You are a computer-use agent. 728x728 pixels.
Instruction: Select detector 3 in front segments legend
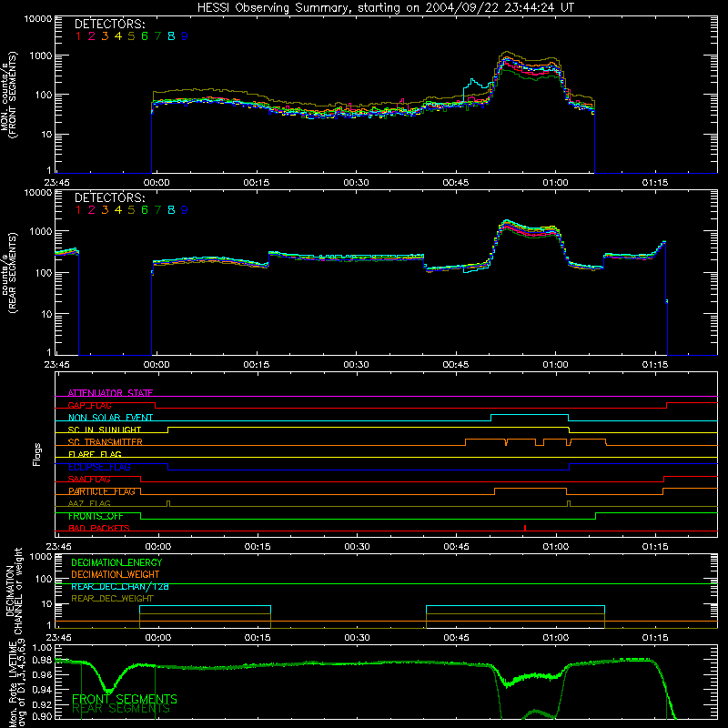click(x=105, y=36)
